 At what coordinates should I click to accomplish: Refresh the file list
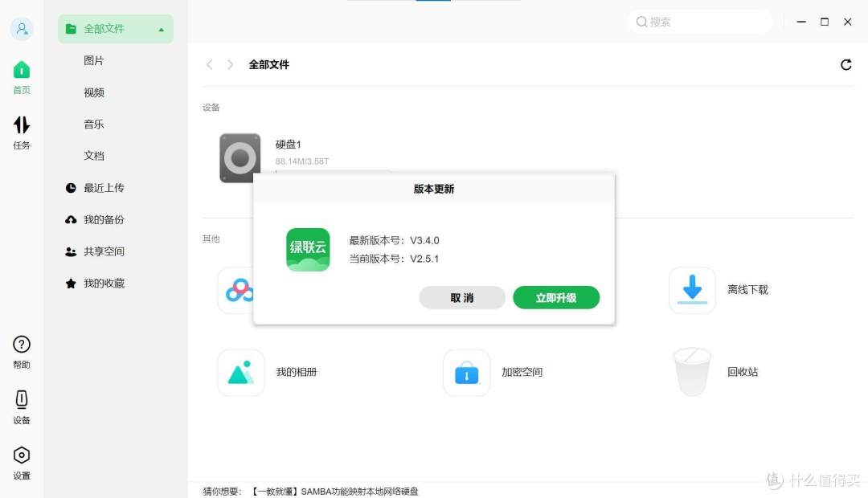click(x=845, y=65)
